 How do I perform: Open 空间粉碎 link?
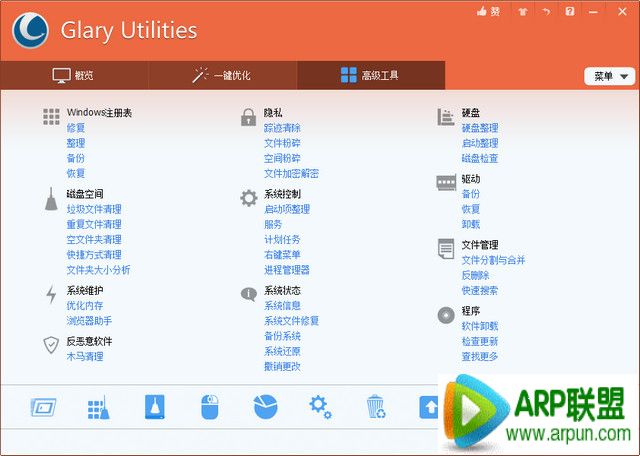point(282,158)
